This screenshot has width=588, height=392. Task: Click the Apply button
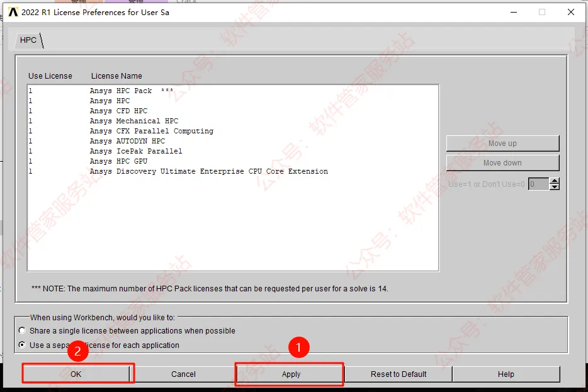tap(291, 374)
